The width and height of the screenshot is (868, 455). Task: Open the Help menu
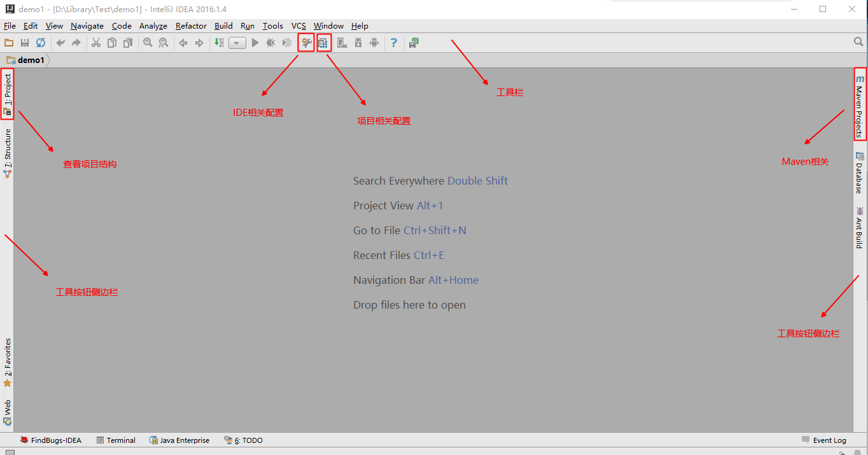pos(360,26)
